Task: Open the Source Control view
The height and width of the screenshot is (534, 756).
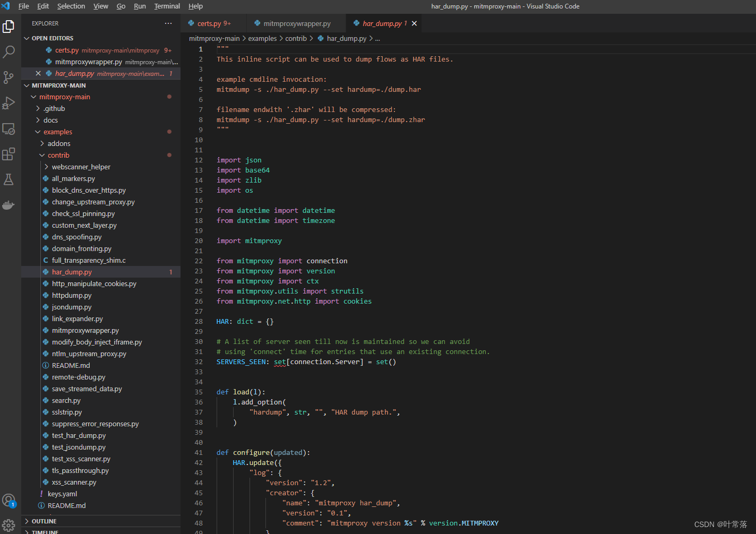Action: pyautogui.click(x=8, y=77)
